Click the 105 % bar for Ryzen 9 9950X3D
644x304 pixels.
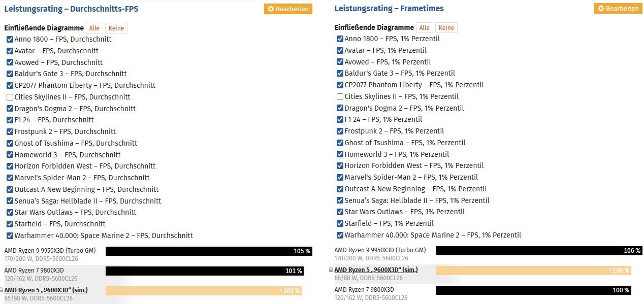[x=209, y=251]
